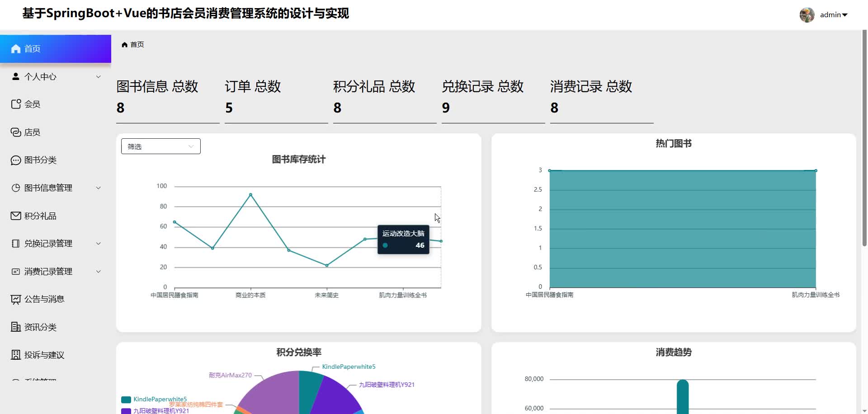Click the chart board icon for 公告与消息
Screen dimensions: 868x414
pyautogui.click(x=16, y=299)
